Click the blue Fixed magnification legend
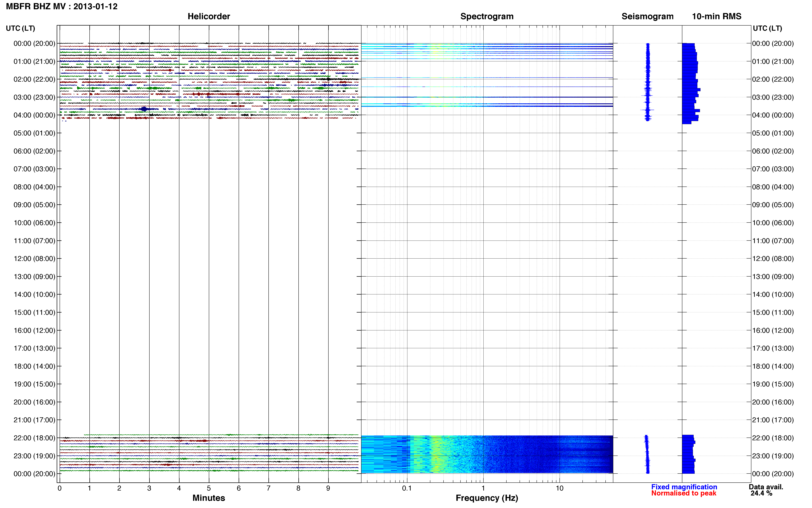The image size is (812, 508). (x=684, y=487)
